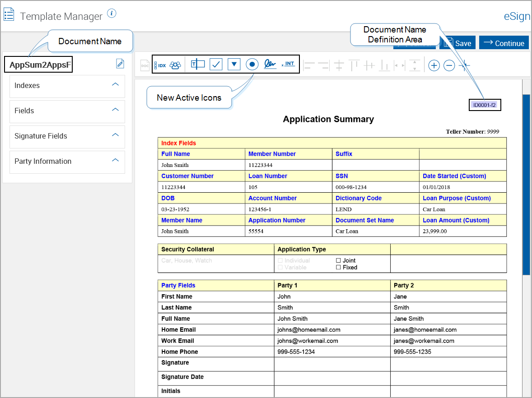Click the AppSum2AppsF document name field
This screenshot has width=532, height=398.
pos(38,65)
